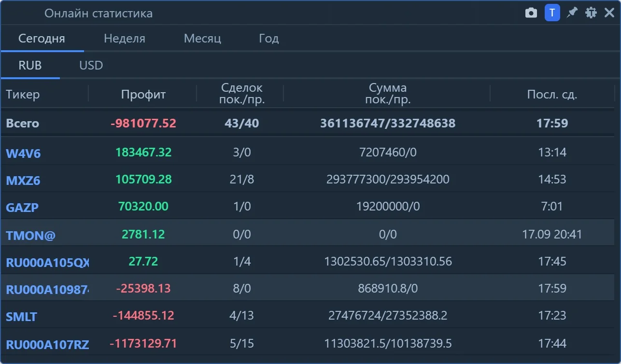This screenshot has width=621, height=364.
Task: Switch to the USD currency tab
Action: [x=91, y=65]
